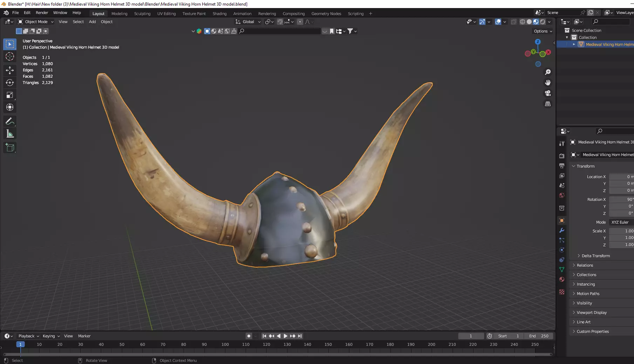Open the Object Mode dropdown
The image size is (634, 364).
35,22
